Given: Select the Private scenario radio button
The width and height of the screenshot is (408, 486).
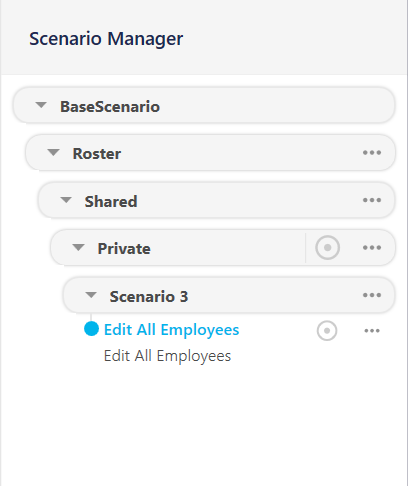Looking at the screenshot, I should click(x=327, y=248).
